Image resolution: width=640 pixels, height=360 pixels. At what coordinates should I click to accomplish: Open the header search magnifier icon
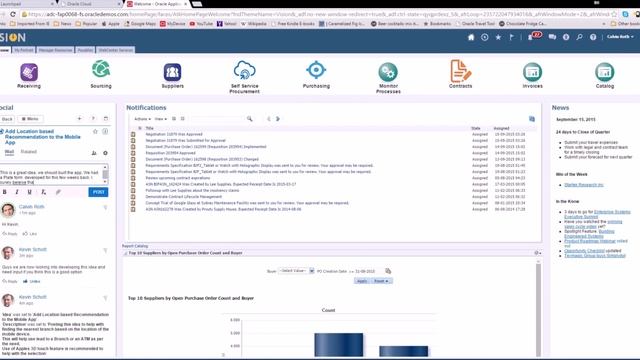tap(580, 37)
